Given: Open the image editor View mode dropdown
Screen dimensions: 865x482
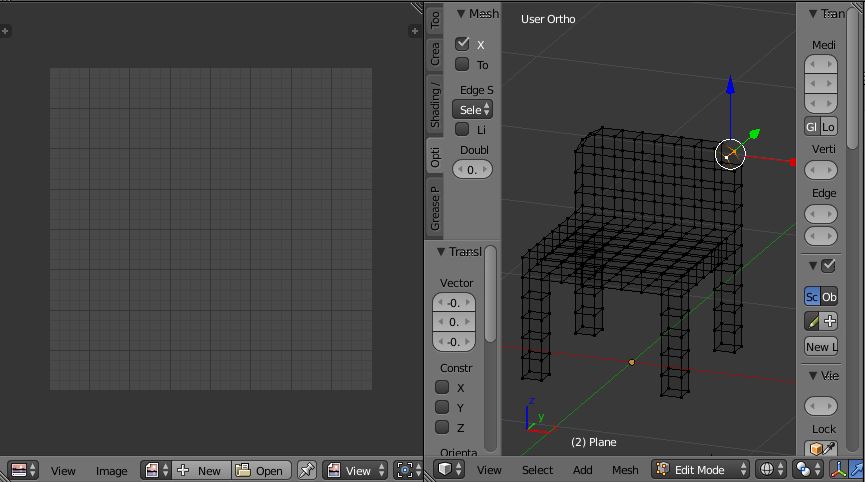Looking at the screenshot, I should [355, 470].
